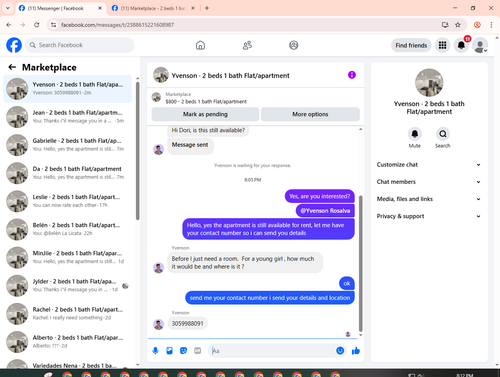Click the Chrome profile avatar icon

477,25
